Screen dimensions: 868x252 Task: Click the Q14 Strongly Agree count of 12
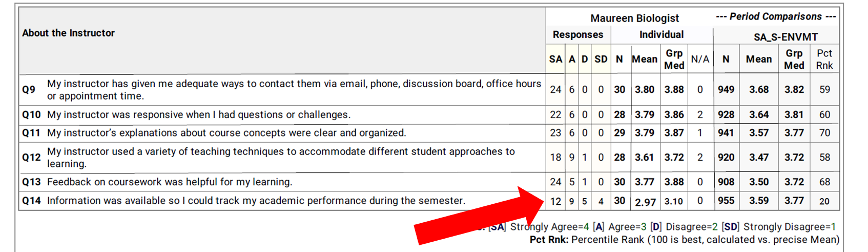(555, 202)
